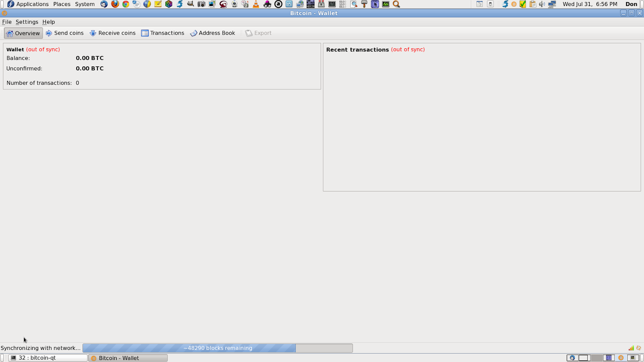Open the Receive coins page
This screenshot has width=644, height=362.
113,33
